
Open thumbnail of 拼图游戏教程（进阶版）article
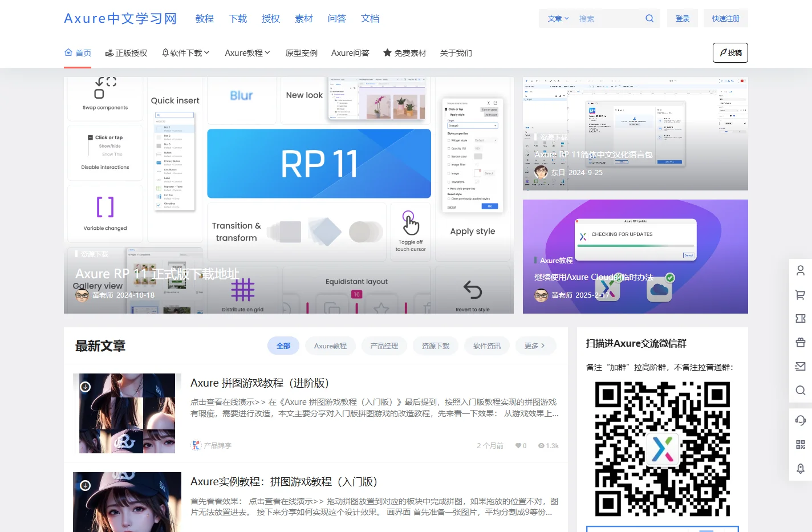point(127,413)
